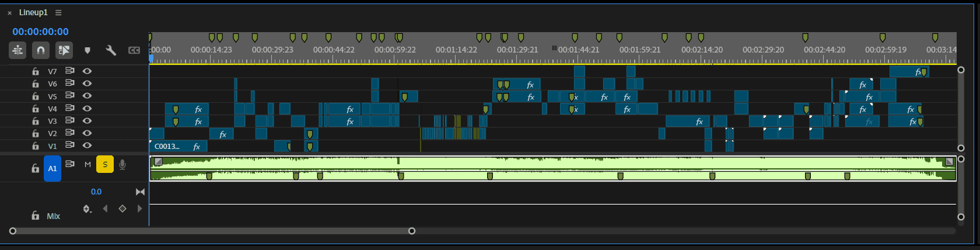The height and width of the screenshot is (250, 980).
Task: Toggle sync lock on track V4
Action: [70, 108]
